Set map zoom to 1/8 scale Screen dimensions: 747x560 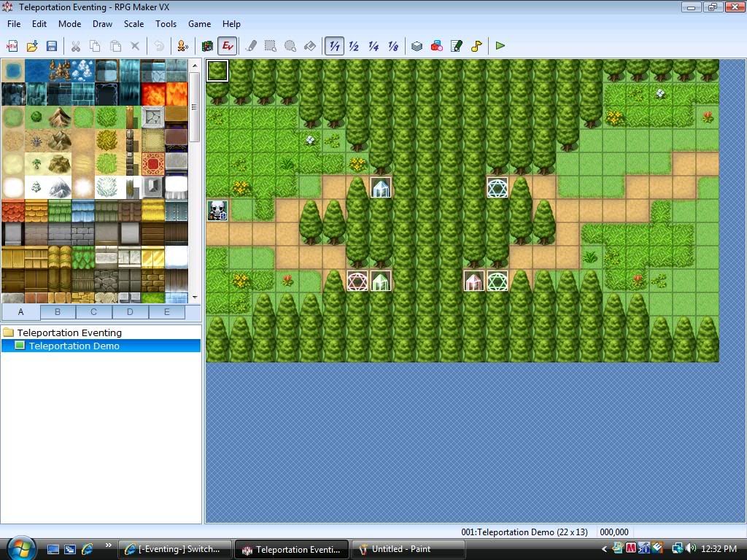point(393,46)
